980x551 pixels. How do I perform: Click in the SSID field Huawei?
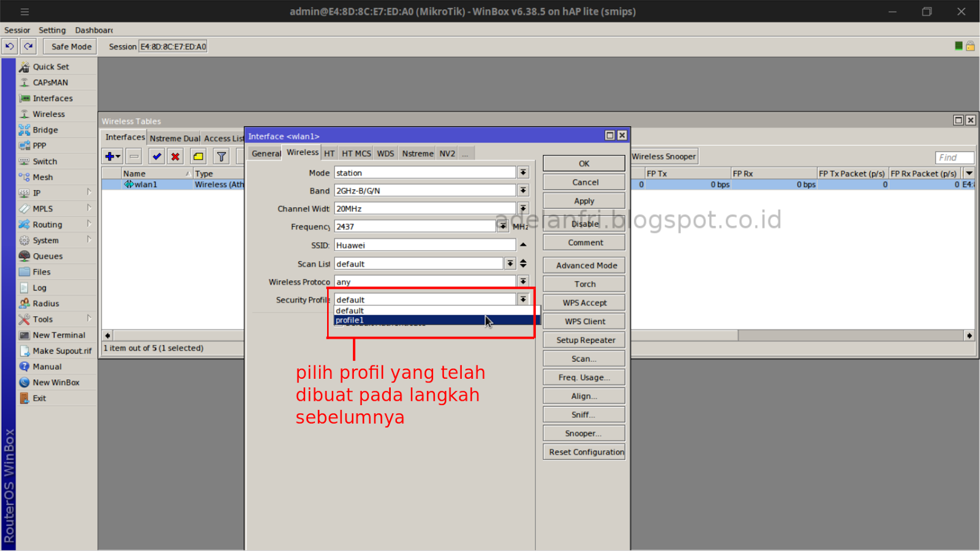[425, 245]
